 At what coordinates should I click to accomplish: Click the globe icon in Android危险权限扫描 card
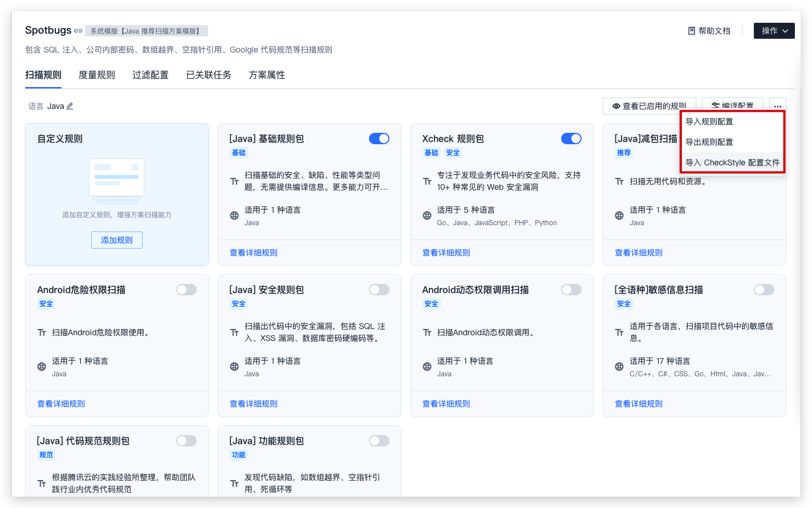42,367
